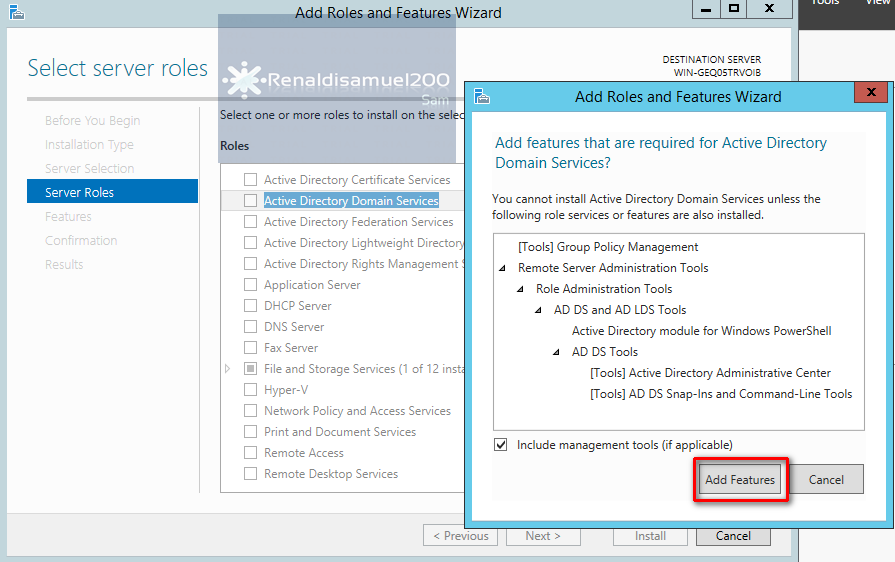This screenshot has width=895, height=562.
Task: Check Active Directory Domain Services checkbox
Action: pyautogui.click(x=250, y=201)
